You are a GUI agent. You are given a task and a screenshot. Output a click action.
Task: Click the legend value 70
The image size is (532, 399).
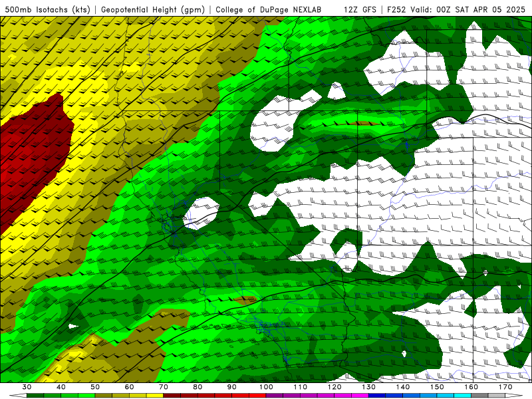[163, 387]
